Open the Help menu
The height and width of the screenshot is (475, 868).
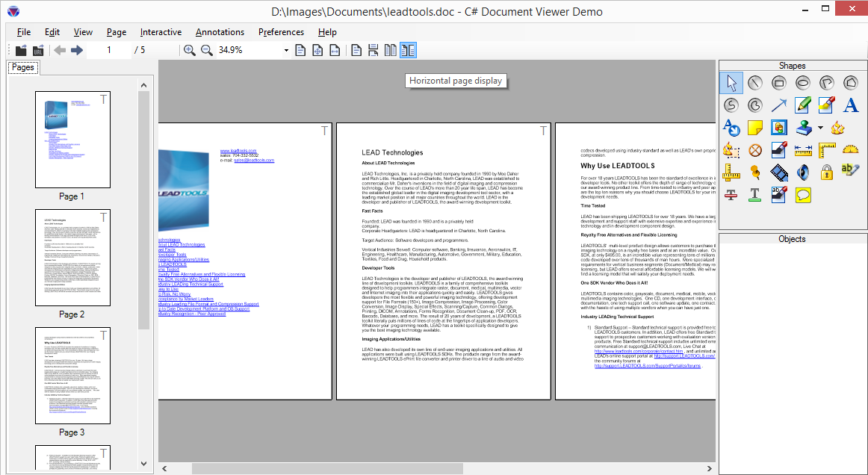coord(327,32)
